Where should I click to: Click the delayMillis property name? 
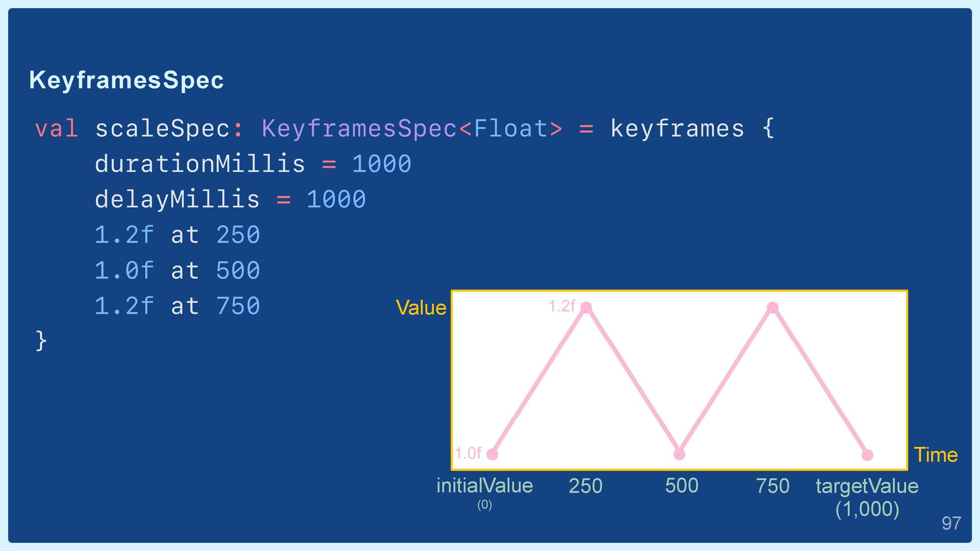(177, 199)
